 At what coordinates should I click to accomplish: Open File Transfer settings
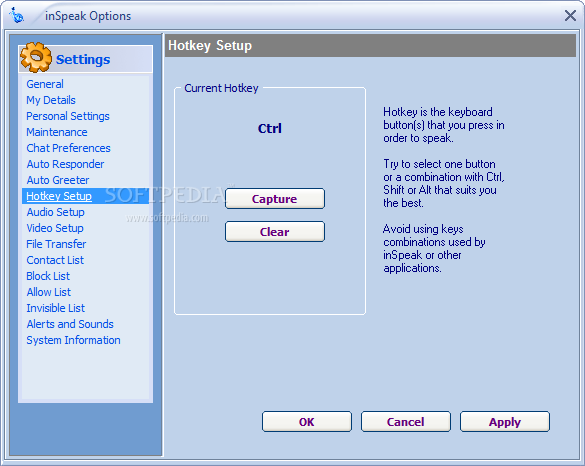[56, 244]
